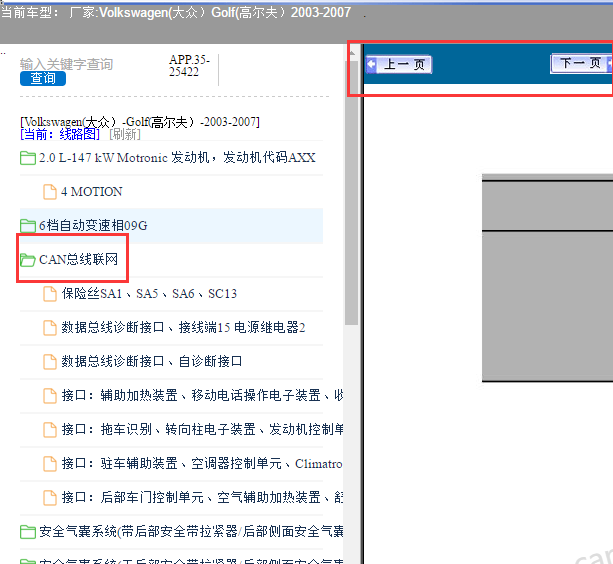
Task: Click the [当前：线路图] link
Action: (x=60, y=134)
